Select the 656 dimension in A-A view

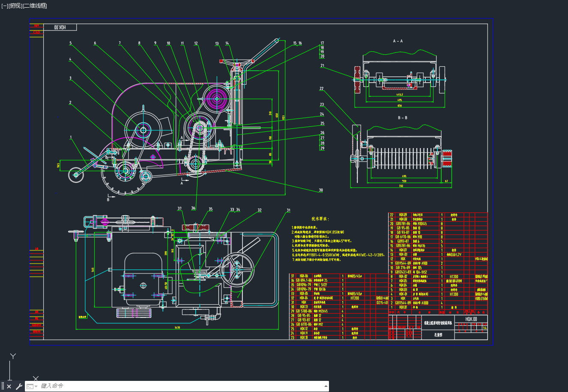coord(400,105)
